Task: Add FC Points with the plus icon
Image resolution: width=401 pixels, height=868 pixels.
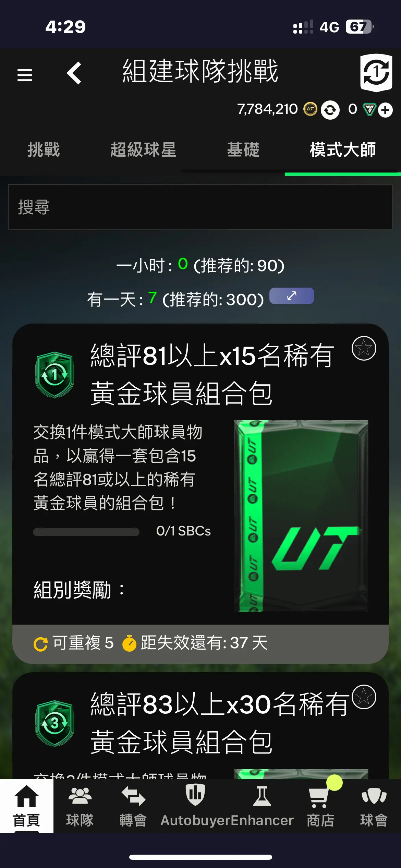Action: click(386, 110)
